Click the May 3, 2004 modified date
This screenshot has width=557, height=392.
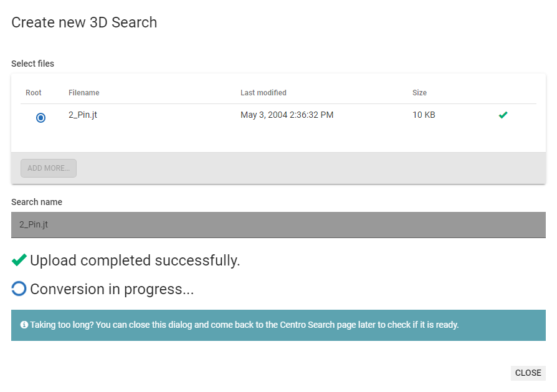click(x=287, y=115)
